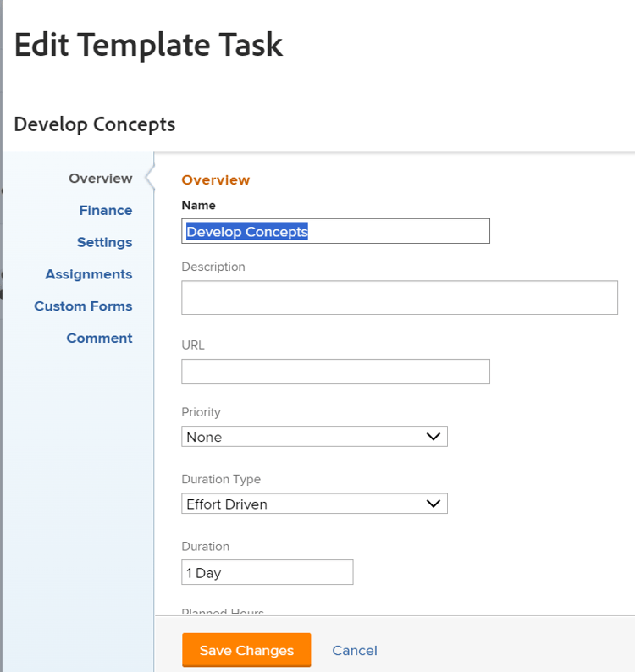Select the Custom Forms tab

point(83,306)
